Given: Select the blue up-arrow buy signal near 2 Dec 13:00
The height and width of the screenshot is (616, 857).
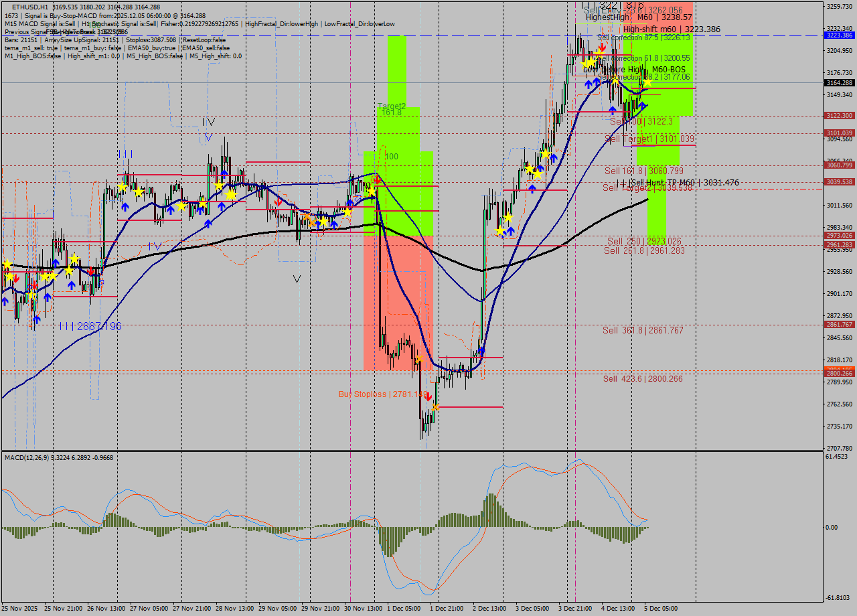Looking at the screenshot, I should tap(481, 350).
